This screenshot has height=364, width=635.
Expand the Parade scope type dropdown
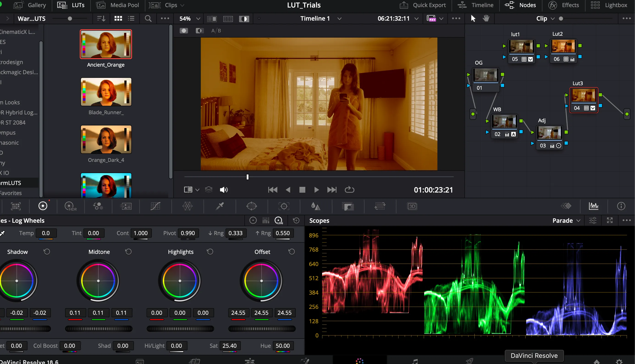(566, 220)
